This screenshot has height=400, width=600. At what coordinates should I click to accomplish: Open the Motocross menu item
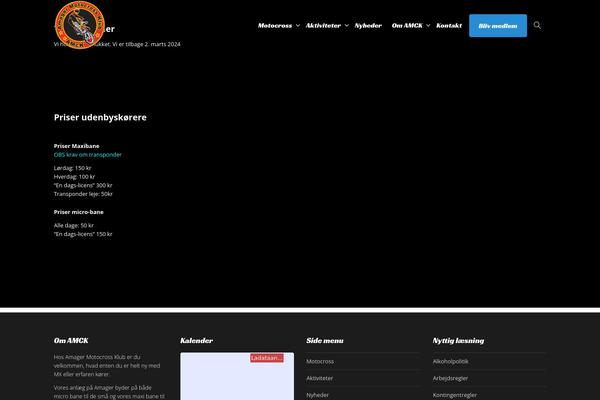coord(275,26)
